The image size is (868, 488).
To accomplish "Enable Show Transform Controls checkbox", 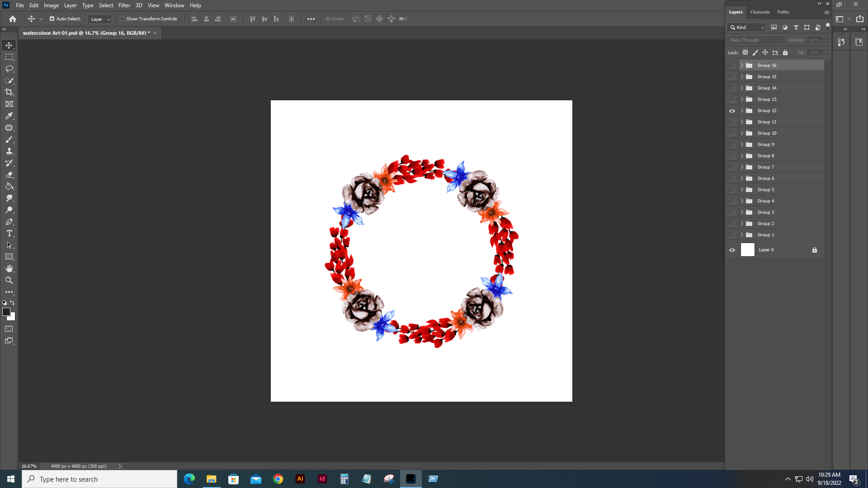I will [x=122, y=19].
